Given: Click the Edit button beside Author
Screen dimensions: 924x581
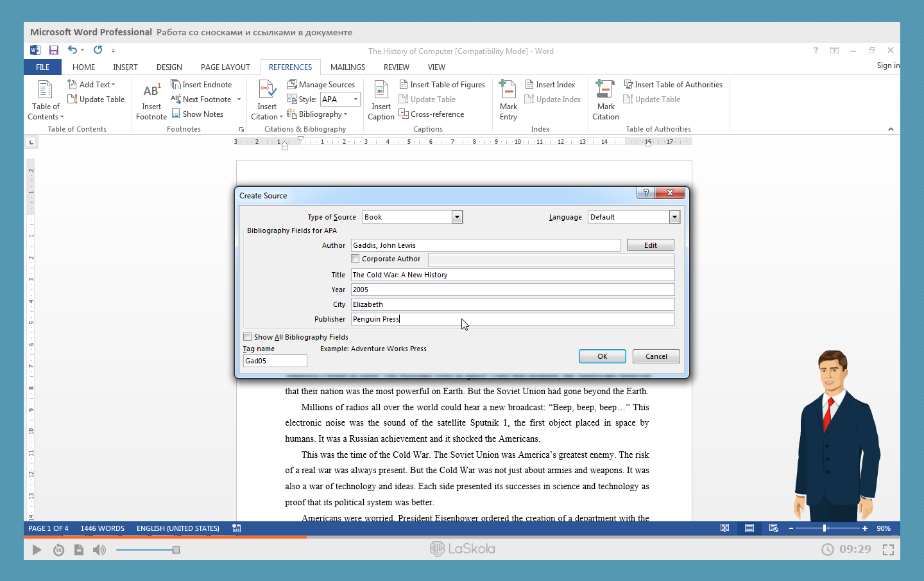Looking at the screenshot, I should coord(650,245).
